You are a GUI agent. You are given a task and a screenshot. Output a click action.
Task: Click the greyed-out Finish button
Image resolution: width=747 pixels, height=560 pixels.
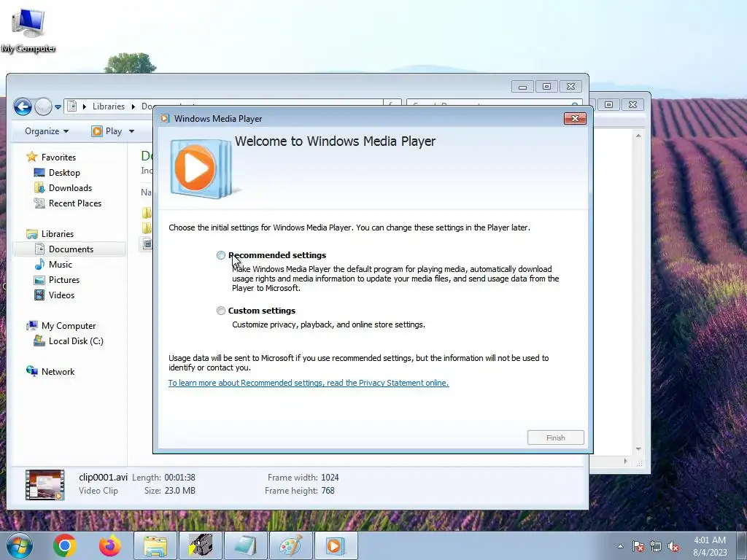click(x=555, y=437)
